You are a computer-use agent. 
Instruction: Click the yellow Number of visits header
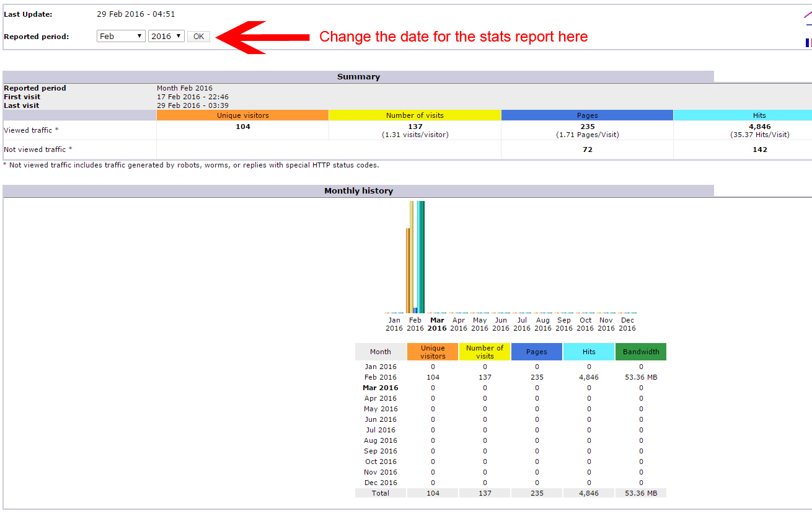[484, 351]
